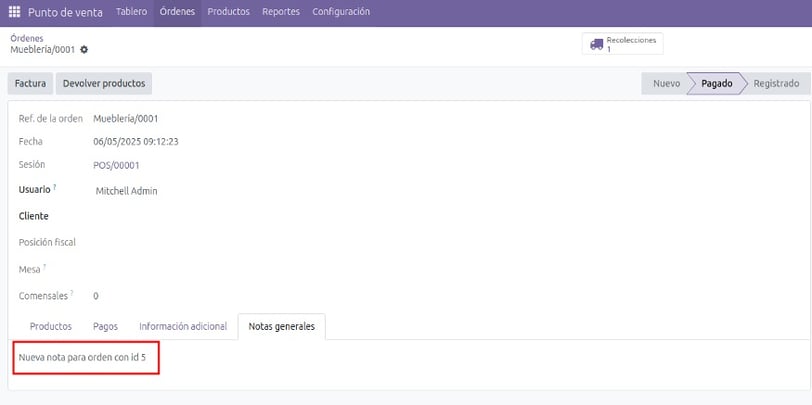Open the Órdenes menu

tap(178, 11)
